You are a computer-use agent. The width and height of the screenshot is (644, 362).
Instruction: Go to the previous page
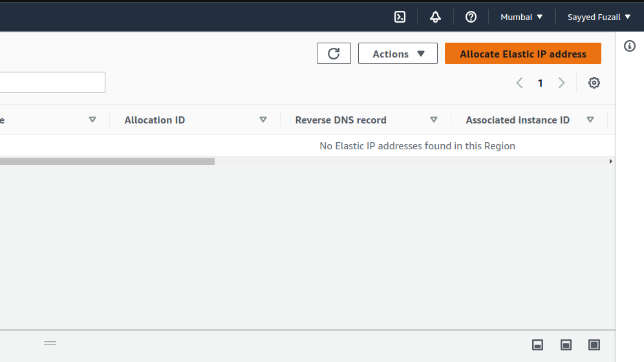(x=519, y=83)
